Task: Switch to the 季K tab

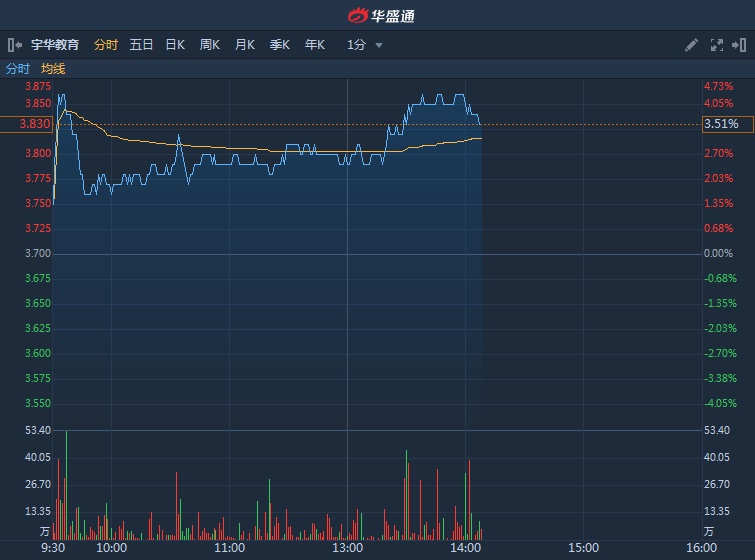Action: click(x=279, y=45)
